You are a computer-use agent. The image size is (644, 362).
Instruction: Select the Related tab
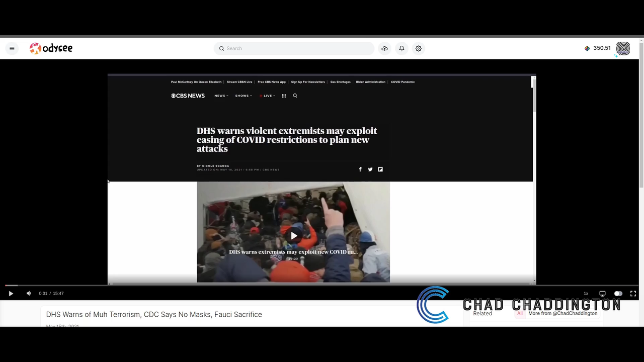coord(482,314)
